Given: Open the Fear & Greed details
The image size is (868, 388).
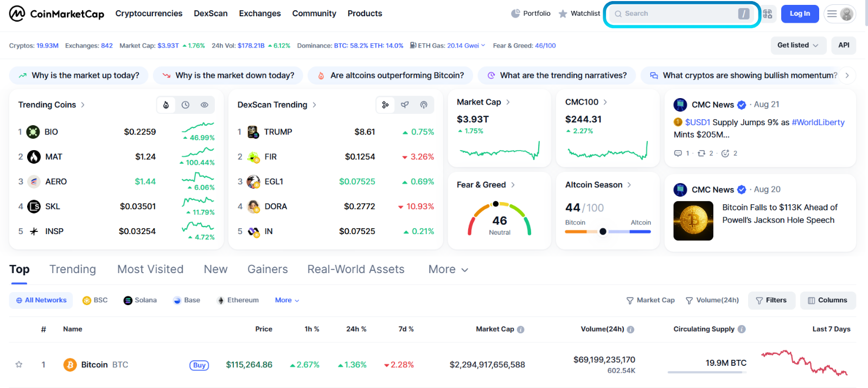Looking at the screenshot, I should tap(486, 185).
